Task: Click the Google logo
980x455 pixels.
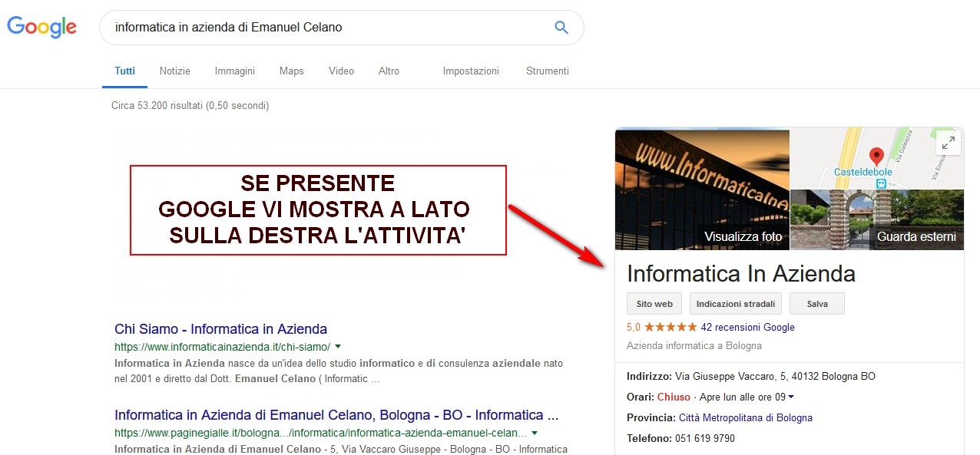Action: click(x=42, y=28)
